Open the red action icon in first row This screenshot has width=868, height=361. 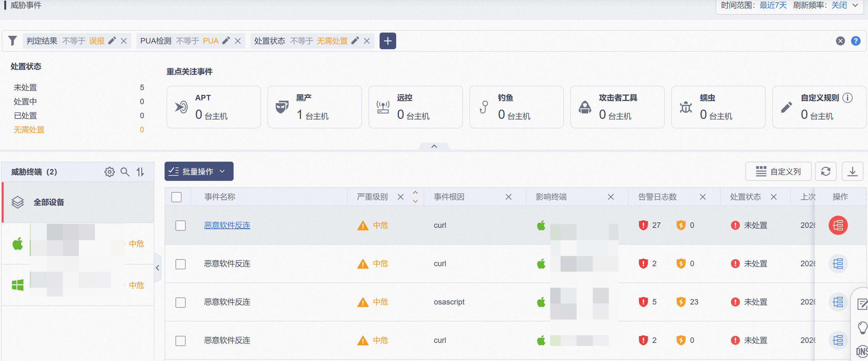tap(838, 225)
